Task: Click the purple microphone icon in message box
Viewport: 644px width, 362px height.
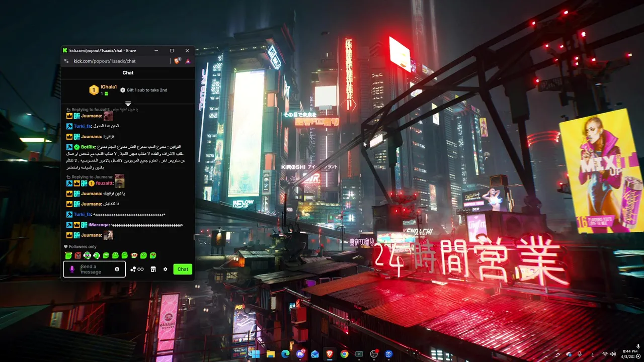Action: [72, 269]
